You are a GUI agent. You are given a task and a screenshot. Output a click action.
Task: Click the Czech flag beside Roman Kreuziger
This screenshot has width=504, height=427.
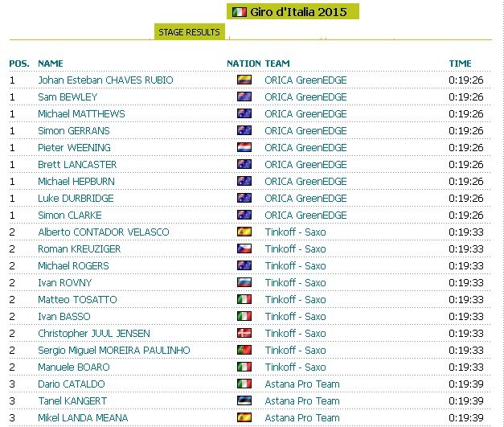tap(244, 248)
